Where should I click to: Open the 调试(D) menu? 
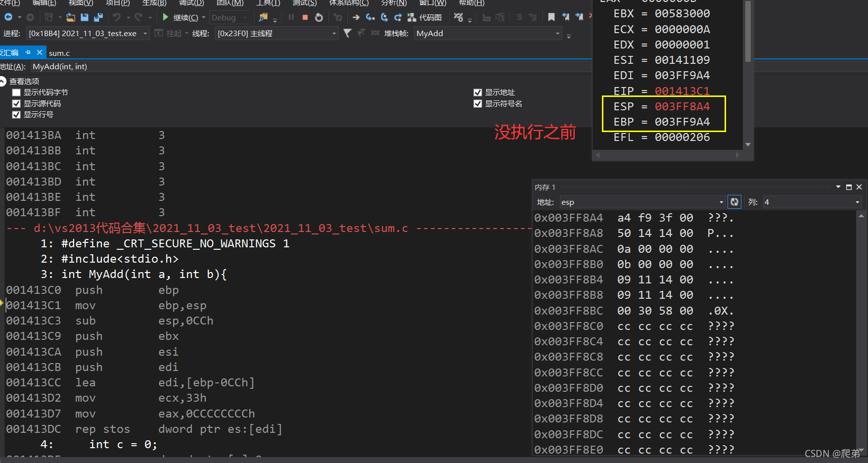coord(192,2)
